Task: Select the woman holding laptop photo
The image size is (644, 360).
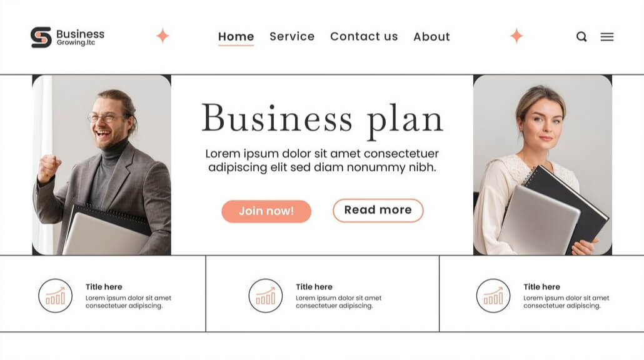Action: (x=542, y=165)
